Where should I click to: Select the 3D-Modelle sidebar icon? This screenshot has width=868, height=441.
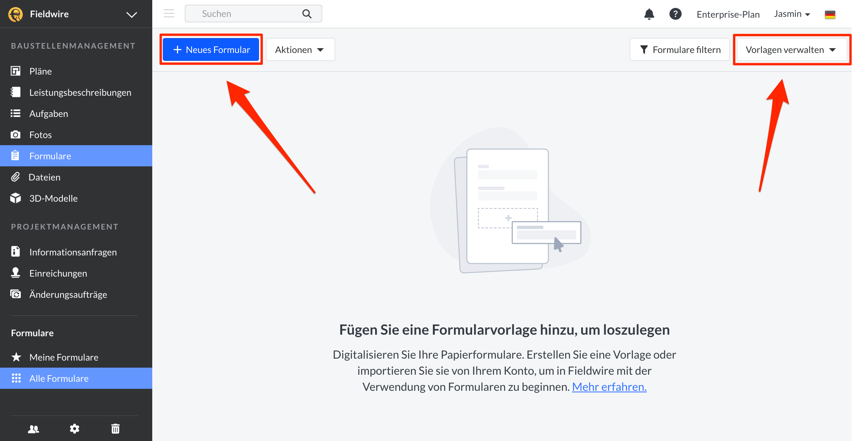(x=53, y=198)
